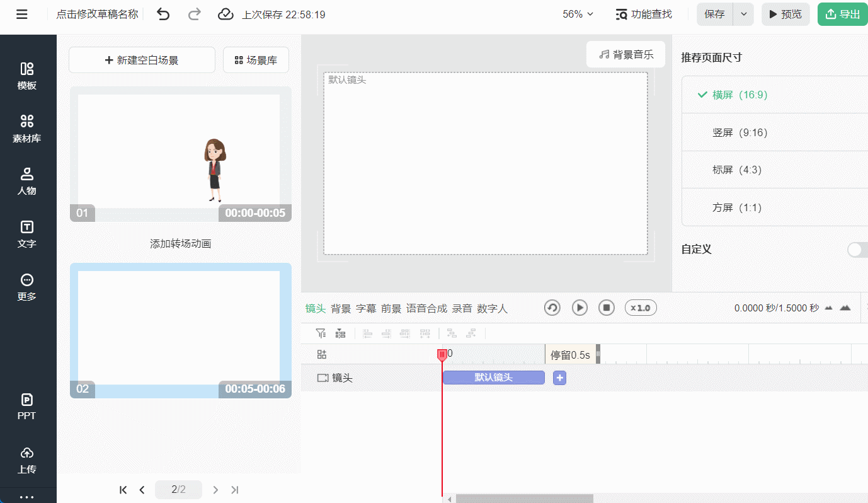Select 横屏 (16:9) page size
The height and width of the screenshot is (503, 868).
pyautogui.click(x=775, y=95)
